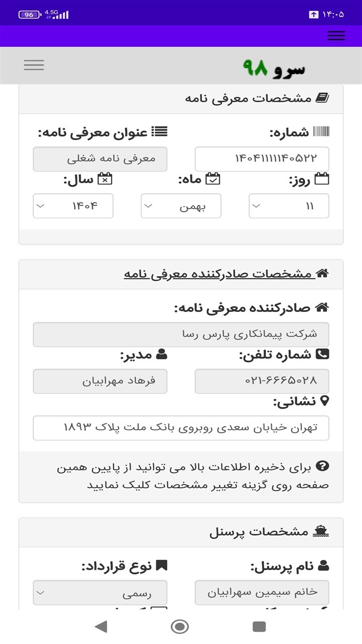Click the نشانی address input field

[181, 428]
